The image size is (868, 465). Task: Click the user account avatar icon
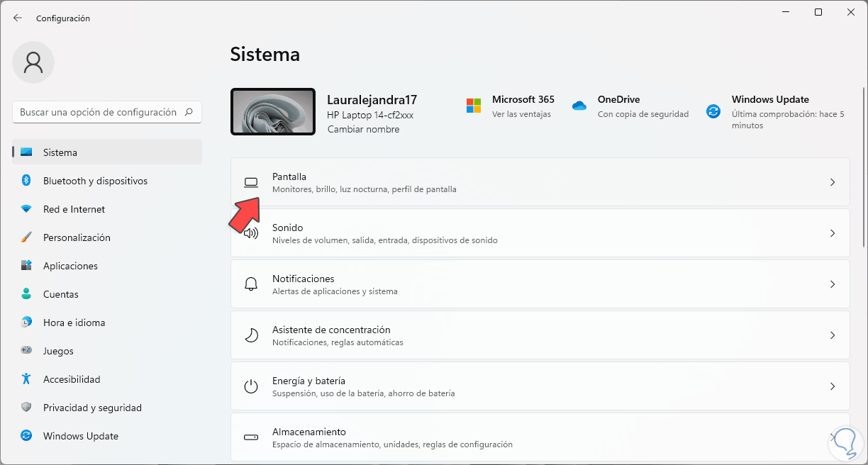[x=33, y=62]
